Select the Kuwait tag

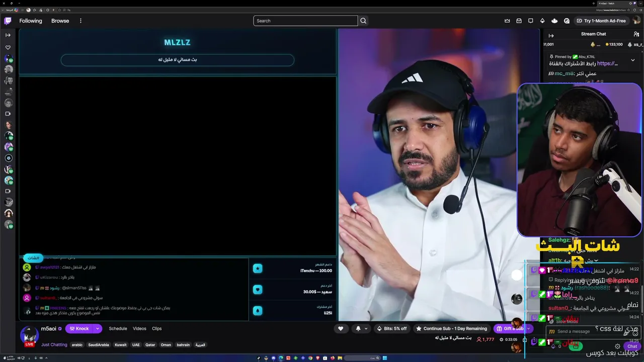[x=121, y=345]
